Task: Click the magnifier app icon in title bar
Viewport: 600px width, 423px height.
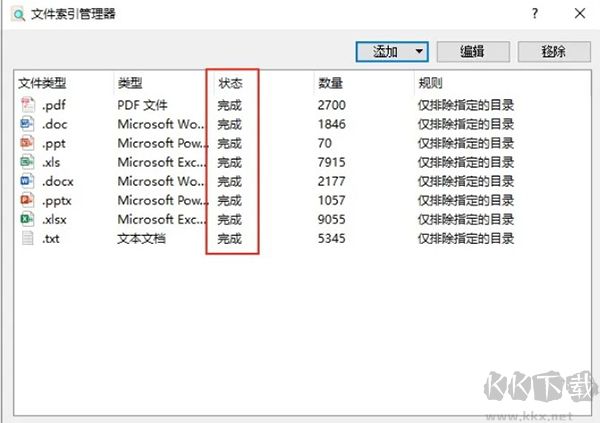Action: tap(18, 15)
